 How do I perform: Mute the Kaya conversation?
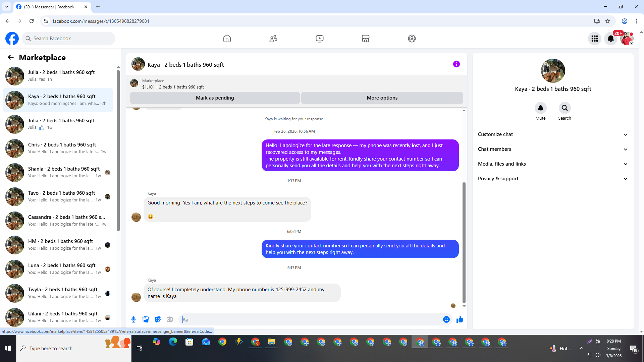coord(540,108)
